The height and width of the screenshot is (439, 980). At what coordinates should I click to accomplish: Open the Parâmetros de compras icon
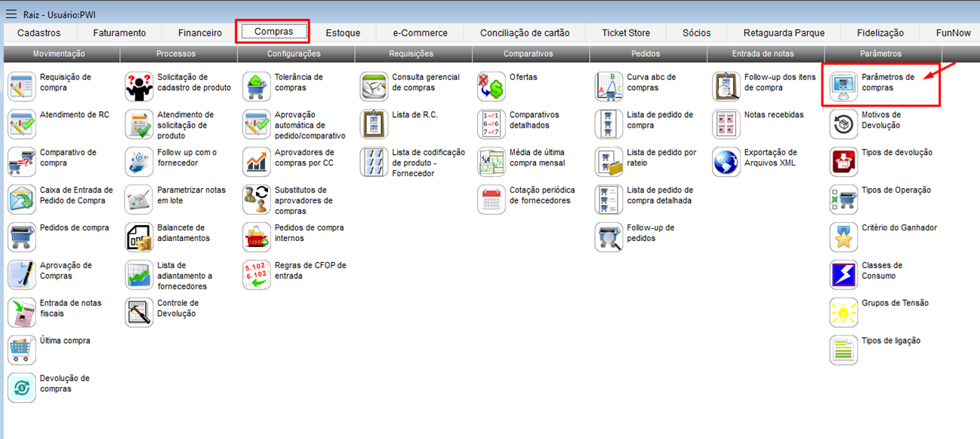[x=843, y=87]
